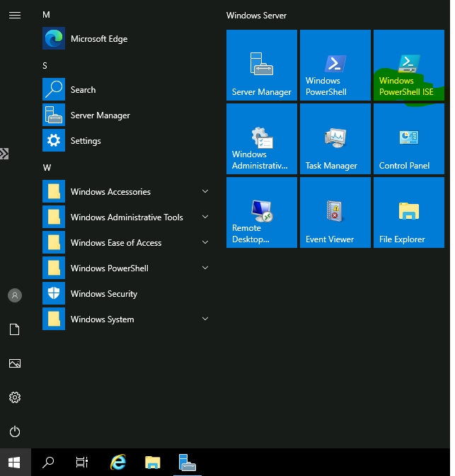
Task: Open Task View on taskbar
Action: [x=82, y=463]
